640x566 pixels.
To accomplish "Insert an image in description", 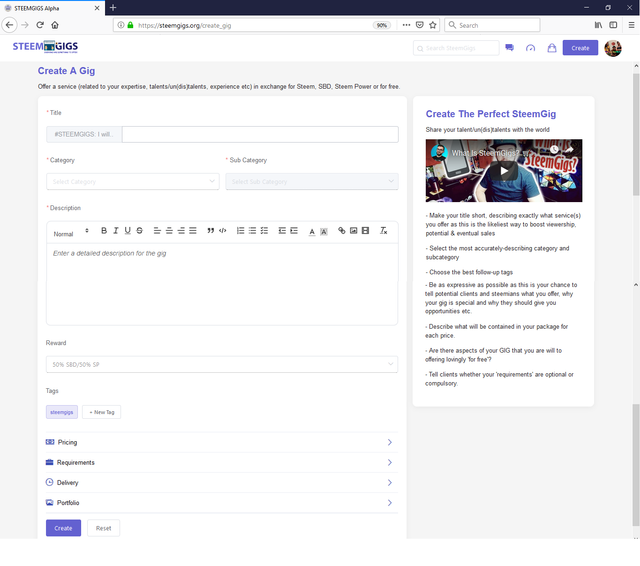I will click(353, 231).
